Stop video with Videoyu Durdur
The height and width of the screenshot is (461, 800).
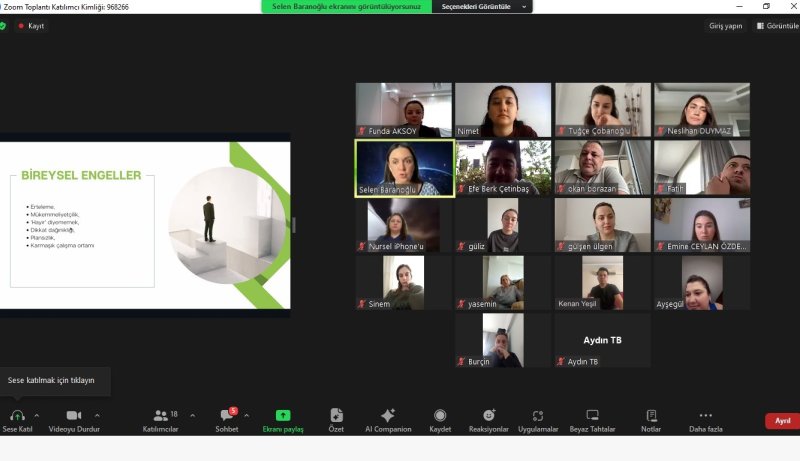pos(74,416)
